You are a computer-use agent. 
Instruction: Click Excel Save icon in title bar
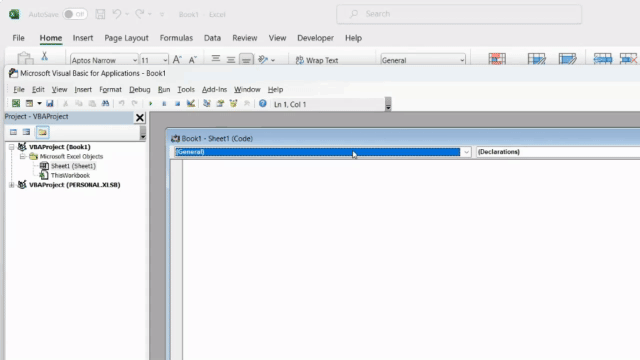pos(100,14)
